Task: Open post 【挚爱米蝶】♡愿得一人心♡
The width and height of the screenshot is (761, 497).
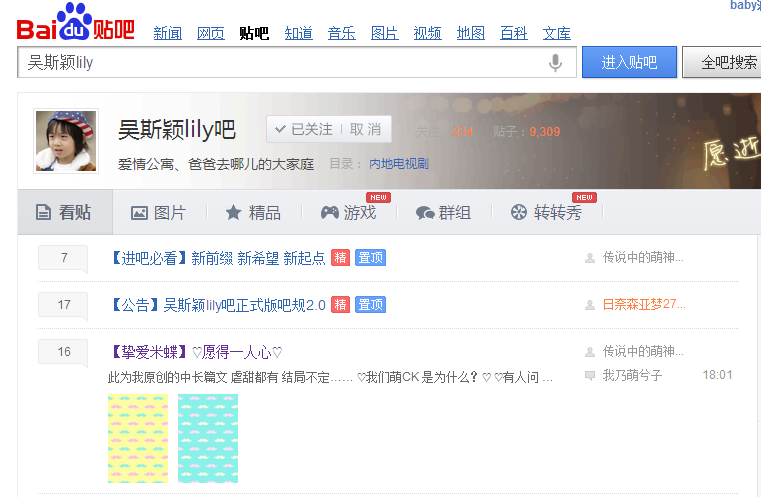Action: 196,352
